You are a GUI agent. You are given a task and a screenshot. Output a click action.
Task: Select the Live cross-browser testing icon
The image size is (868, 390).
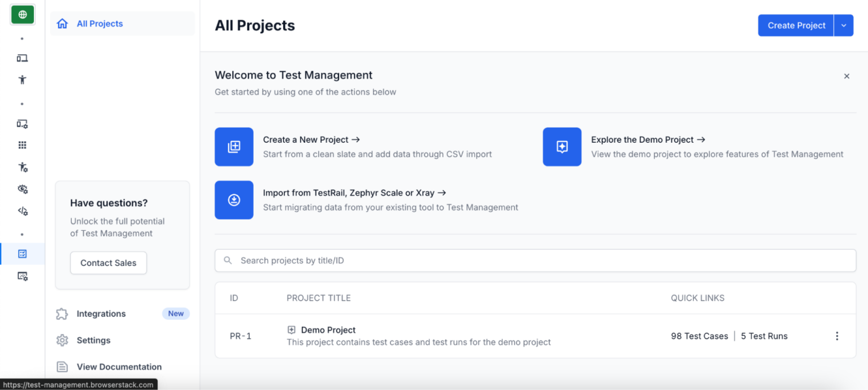coord(23,58)
